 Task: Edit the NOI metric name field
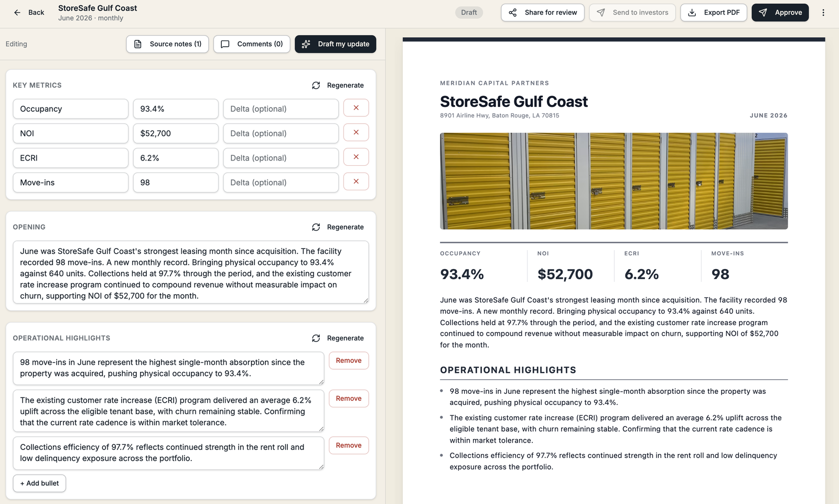pyautogui.click(x=71, y=134)
